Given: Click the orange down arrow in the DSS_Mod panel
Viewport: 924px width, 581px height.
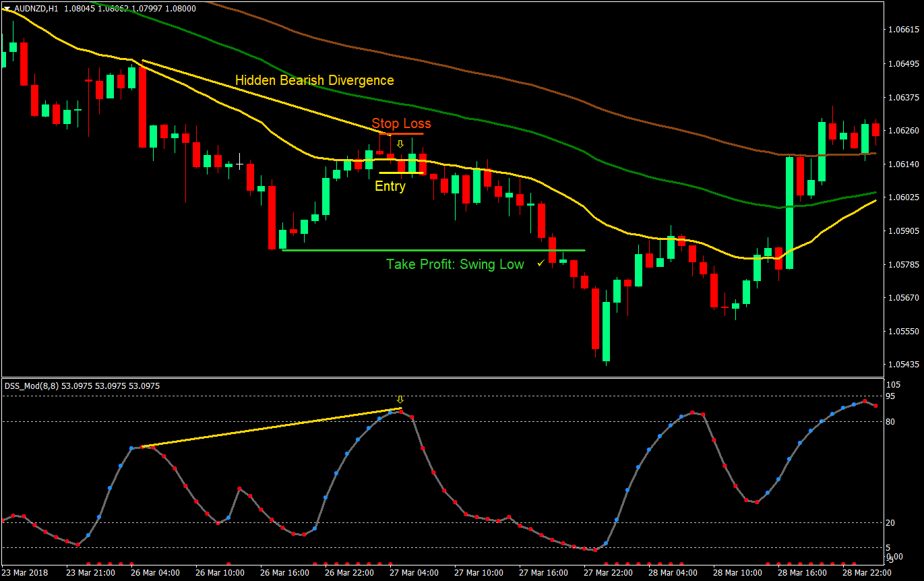Looking at the screenshot, I should (x=401, y=399).
